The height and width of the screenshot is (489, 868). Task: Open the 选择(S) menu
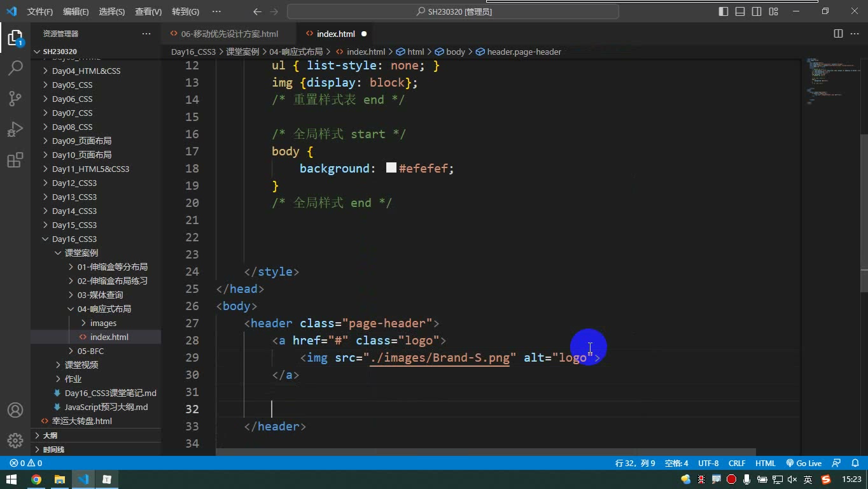112,11
